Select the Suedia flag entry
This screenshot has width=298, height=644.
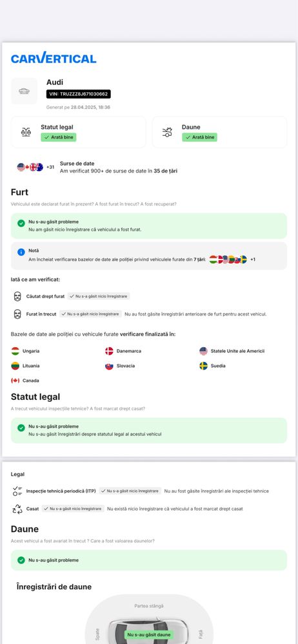[x=212, y=366]
